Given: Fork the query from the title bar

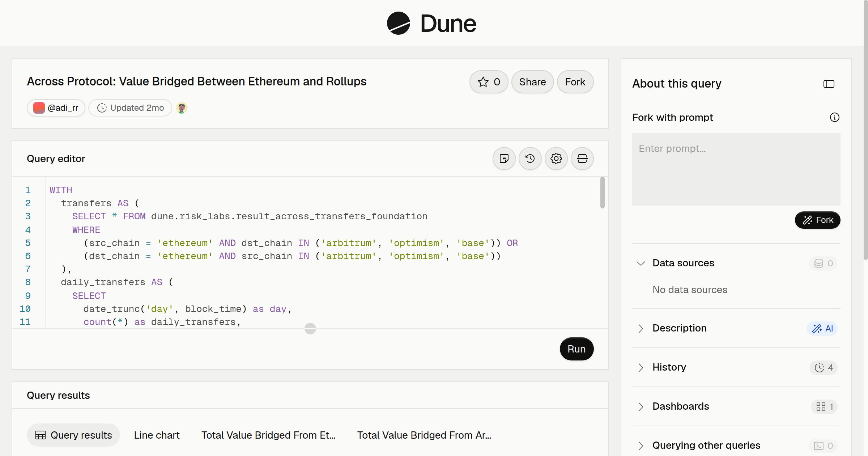Looking at the screenshot, I should 575,82.
